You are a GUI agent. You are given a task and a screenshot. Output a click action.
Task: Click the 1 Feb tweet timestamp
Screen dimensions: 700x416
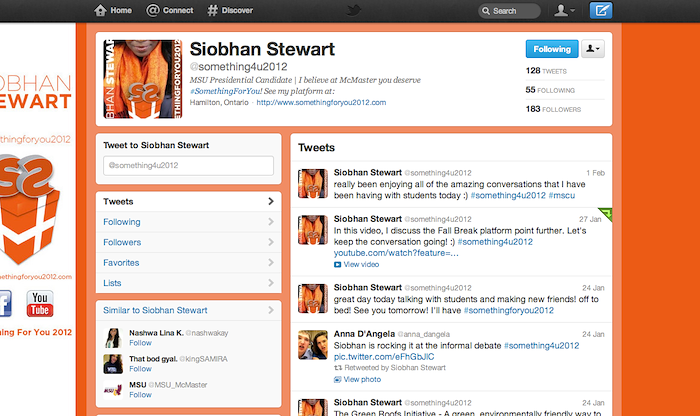(x=596, y=173)
